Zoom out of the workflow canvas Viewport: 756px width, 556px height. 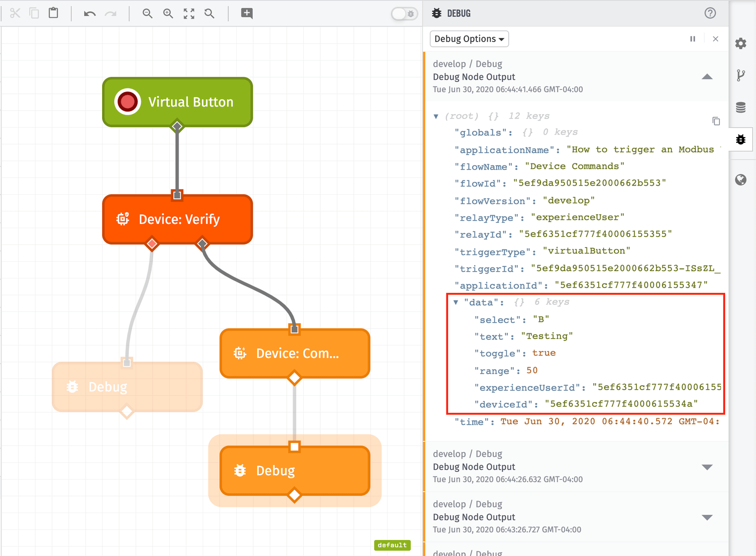click(x=147, y=13)
